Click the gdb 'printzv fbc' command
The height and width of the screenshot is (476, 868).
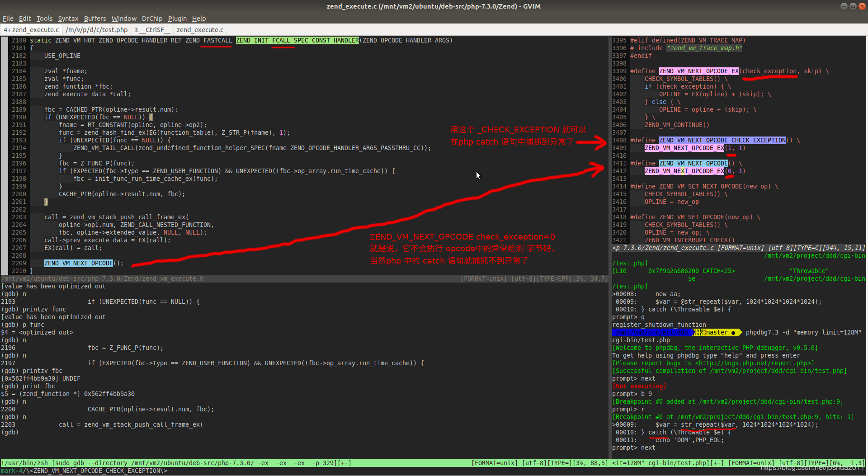click(32, 371)
